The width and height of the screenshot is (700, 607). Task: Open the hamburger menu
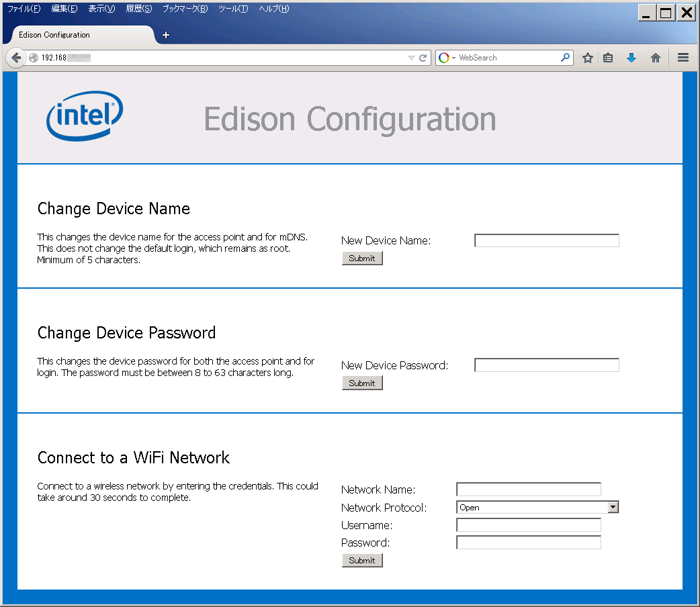point(683,58)
